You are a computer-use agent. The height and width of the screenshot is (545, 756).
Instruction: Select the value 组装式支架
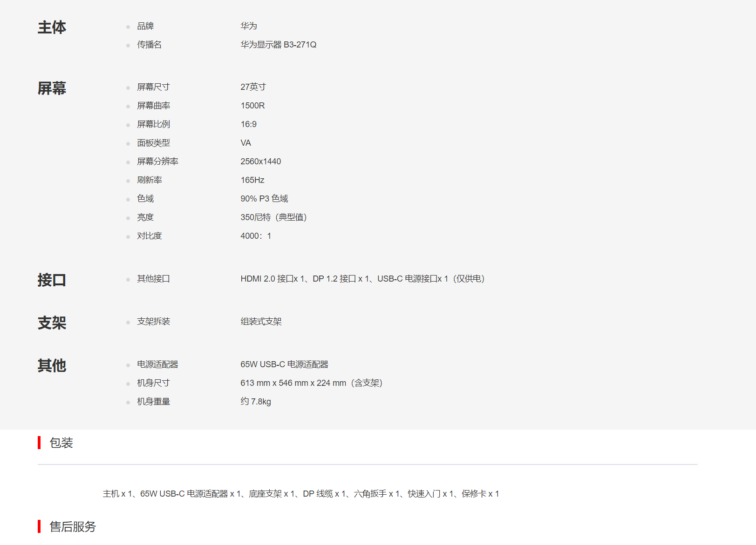[x=261, y=322]
